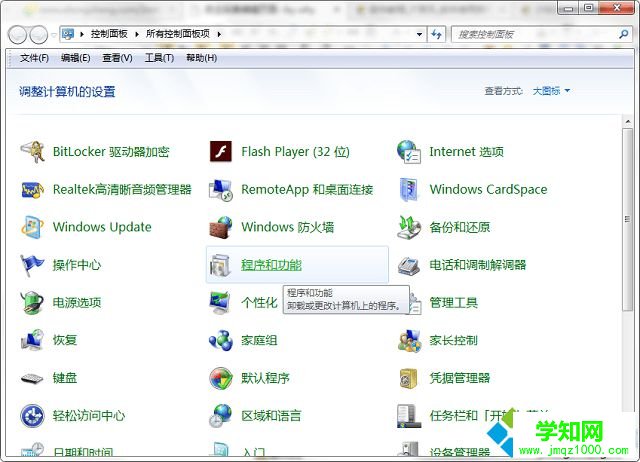This screenshot has height=462, width=640.
Task: Click the 管理工具 link text
Action: tap(453, 302)
